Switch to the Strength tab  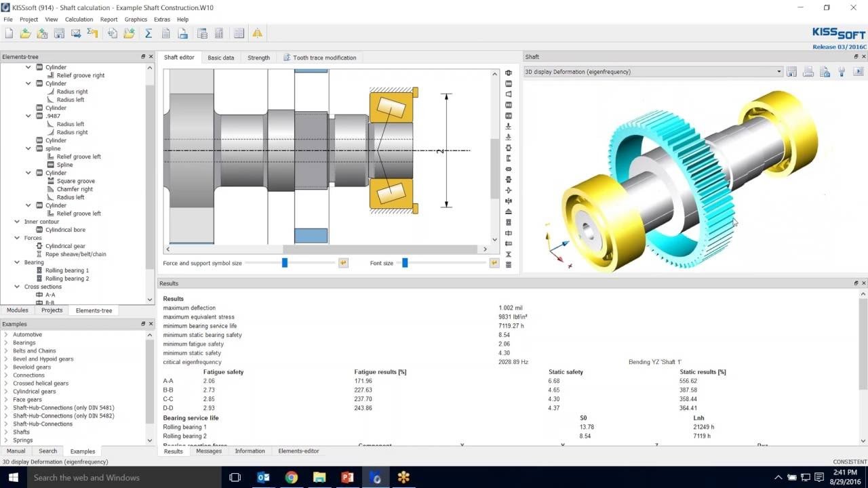(258, 58)
